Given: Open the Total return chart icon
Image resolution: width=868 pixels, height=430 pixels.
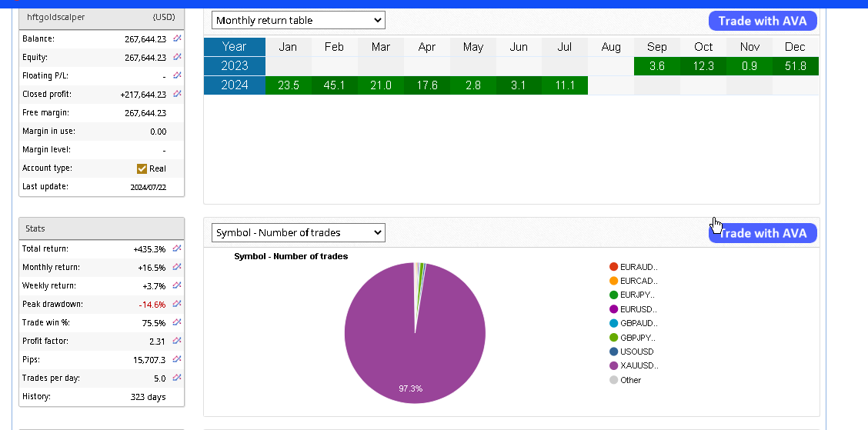Looking at the screenshot, I should (177, 248).
